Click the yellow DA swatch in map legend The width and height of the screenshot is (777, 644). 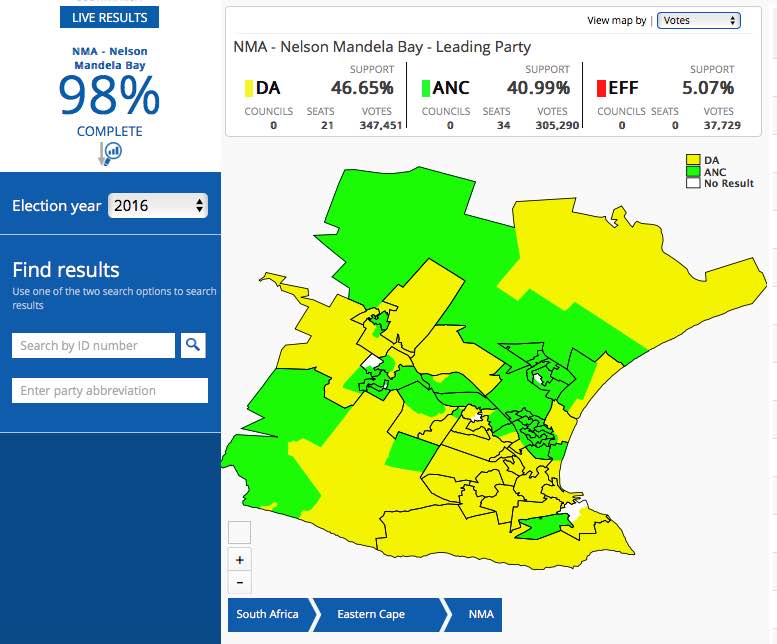click(693, 160)
